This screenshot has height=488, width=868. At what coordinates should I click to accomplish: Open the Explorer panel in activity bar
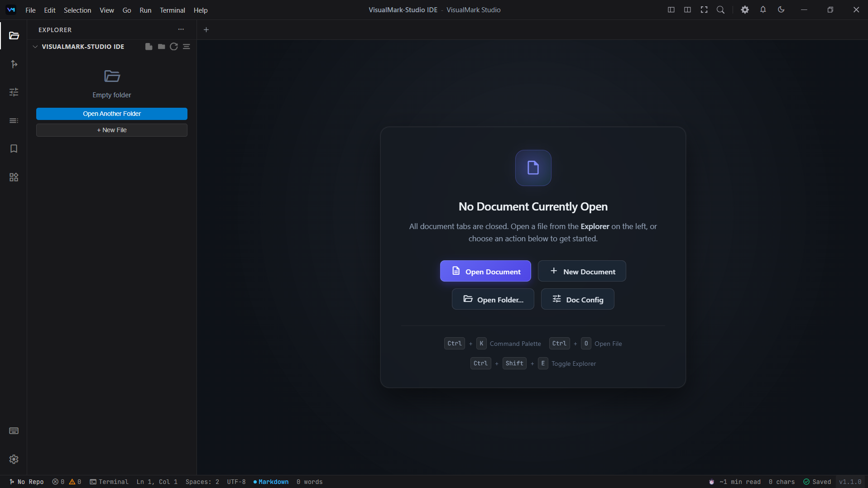(x=14, y=36)
